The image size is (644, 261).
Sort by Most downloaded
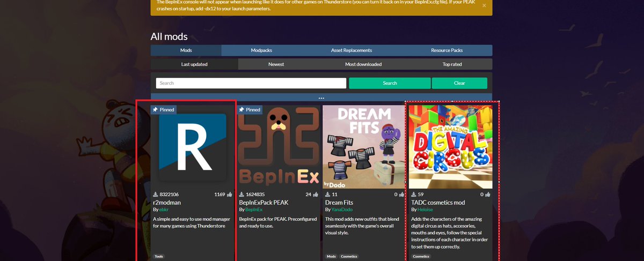point(363,64)
